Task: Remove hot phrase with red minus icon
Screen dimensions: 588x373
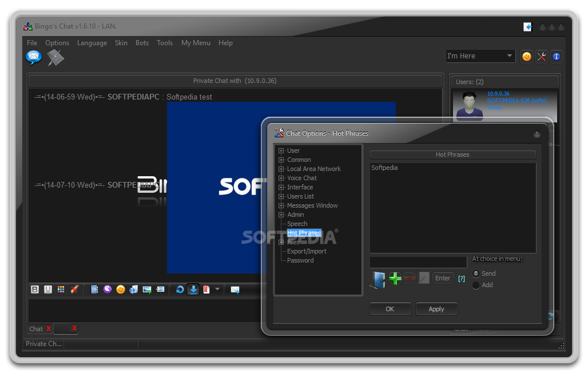Action: [x=409, y=278]
